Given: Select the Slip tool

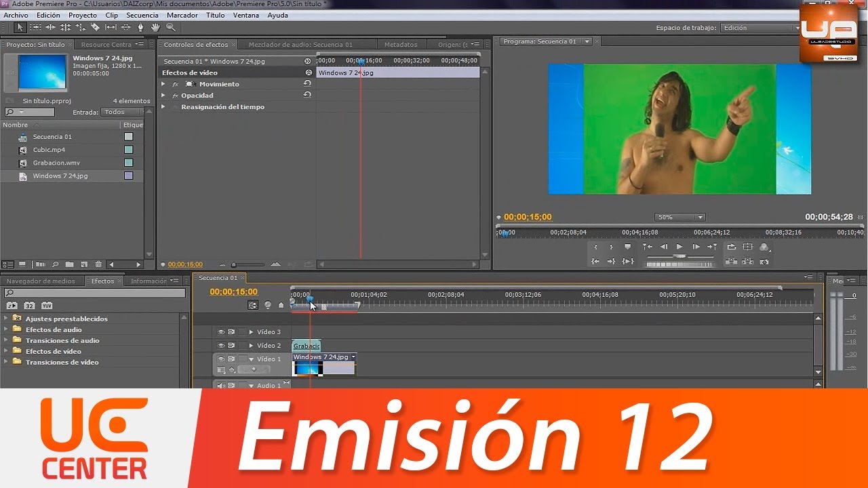Looking at the screenshot, I should coord(111,27).
